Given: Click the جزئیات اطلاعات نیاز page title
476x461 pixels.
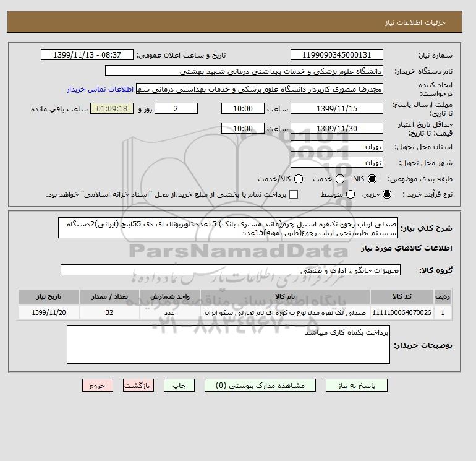Looking at the screenshot, I should point(415,22).
